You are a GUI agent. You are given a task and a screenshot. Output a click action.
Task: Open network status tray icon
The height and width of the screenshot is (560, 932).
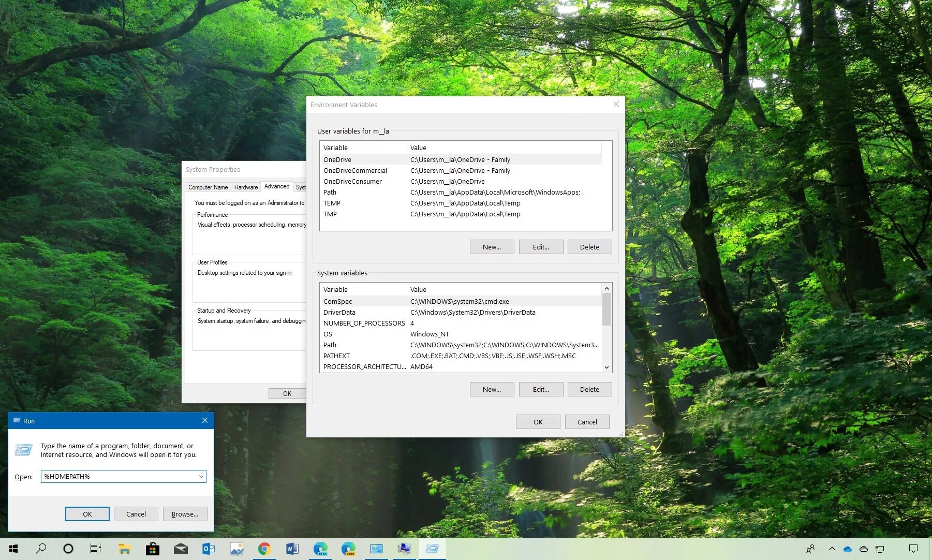(880, 549)
